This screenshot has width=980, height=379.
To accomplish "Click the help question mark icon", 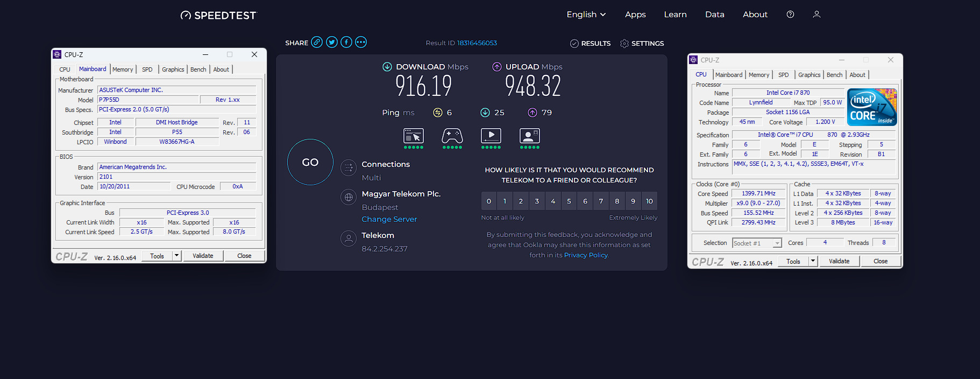I will coord(790,15).
